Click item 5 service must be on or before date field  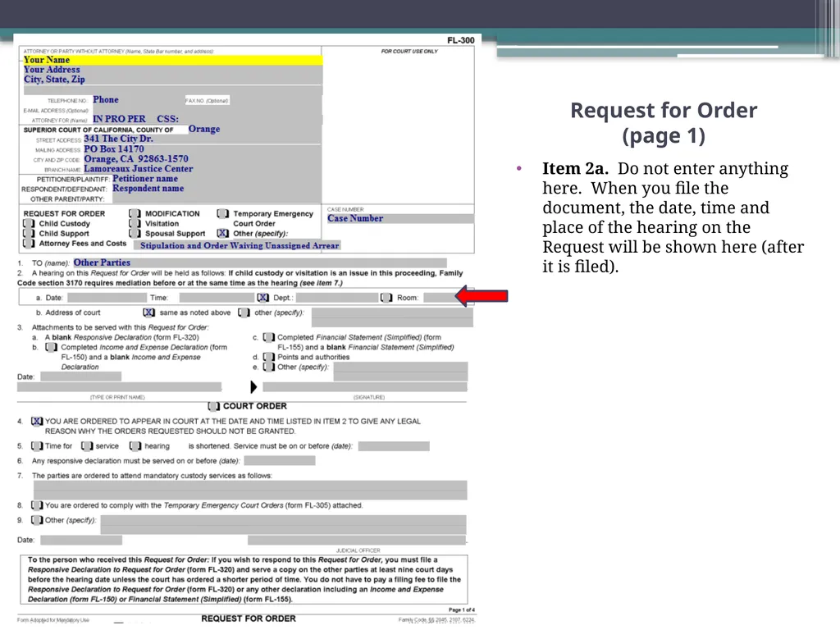[x=394, y=446]
